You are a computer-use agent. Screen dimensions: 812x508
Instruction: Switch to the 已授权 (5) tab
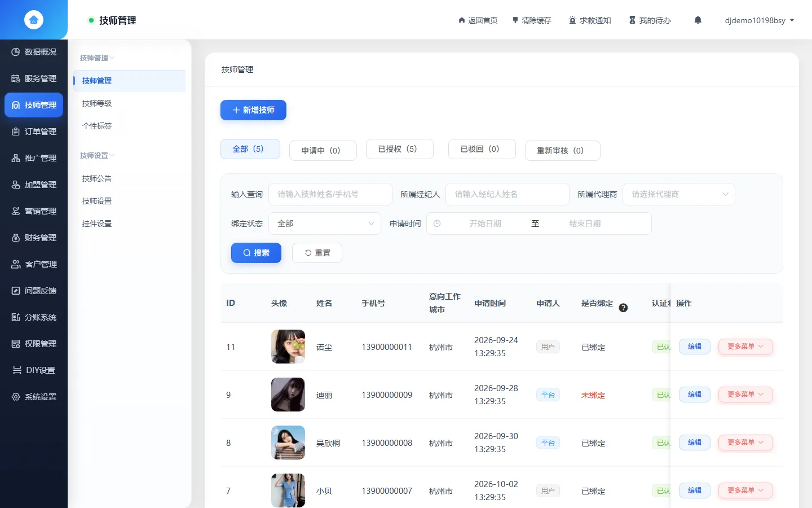(399, 149)
